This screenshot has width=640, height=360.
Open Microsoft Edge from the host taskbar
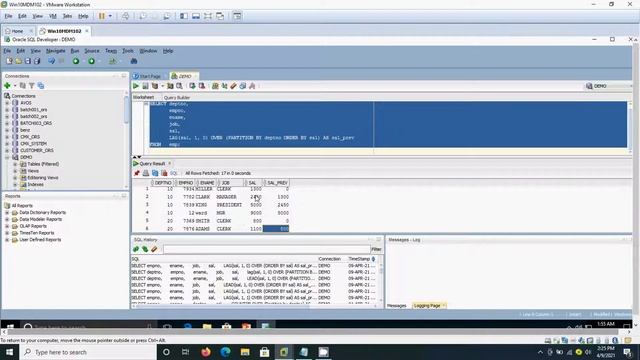[x=225, y=352]
